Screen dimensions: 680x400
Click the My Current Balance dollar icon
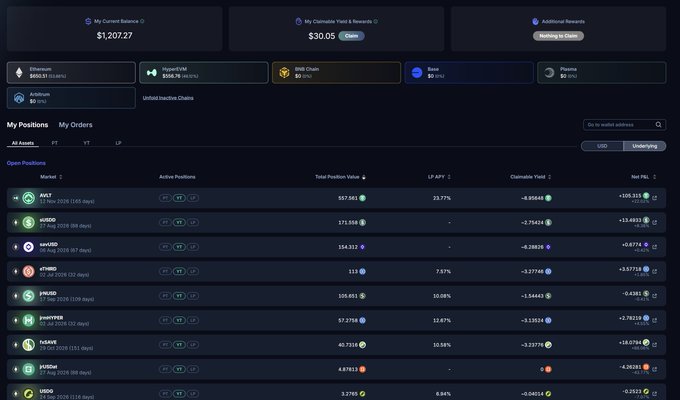tap(88, 21)
